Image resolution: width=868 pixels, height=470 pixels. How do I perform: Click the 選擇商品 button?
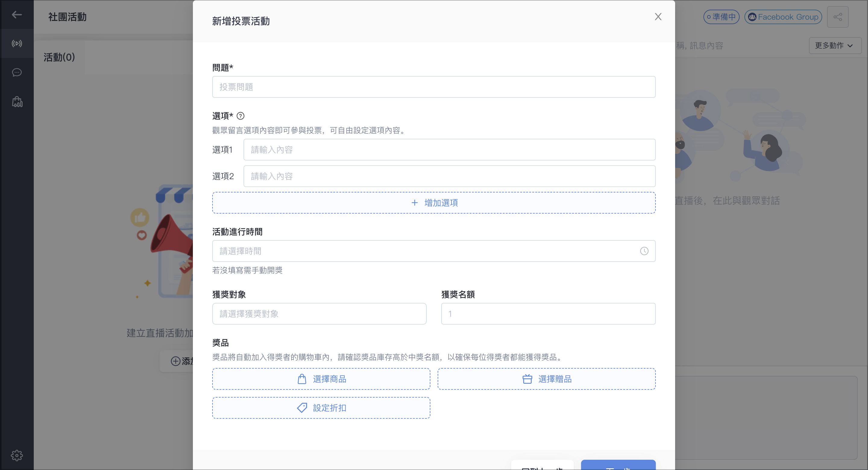pos(321,379)
